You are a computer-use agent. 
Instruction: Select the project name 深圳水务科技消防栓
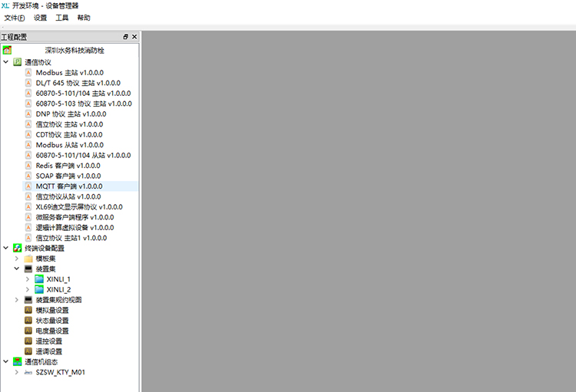tap(74, 51)
